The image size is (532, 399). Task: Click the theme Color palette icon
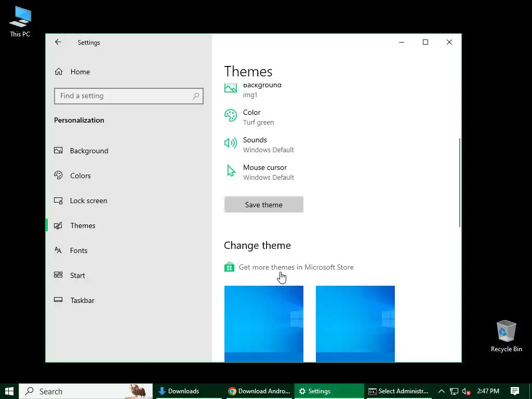pyautogui.click(x=231, y=116)
